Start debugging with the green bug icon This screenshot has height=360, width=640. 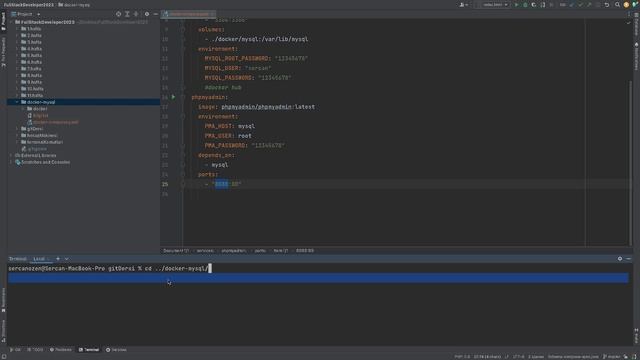[525, 5]
